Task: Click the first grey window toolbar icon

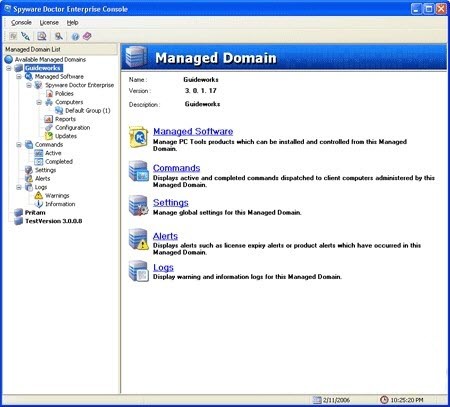Action: [x=13, y=36]
